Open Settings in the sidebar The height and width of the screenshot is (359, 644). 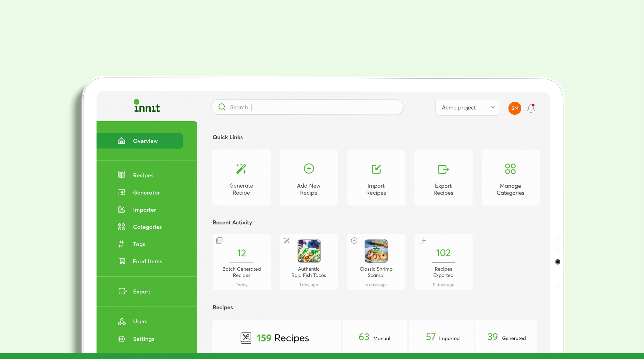(x=143, y=339)
